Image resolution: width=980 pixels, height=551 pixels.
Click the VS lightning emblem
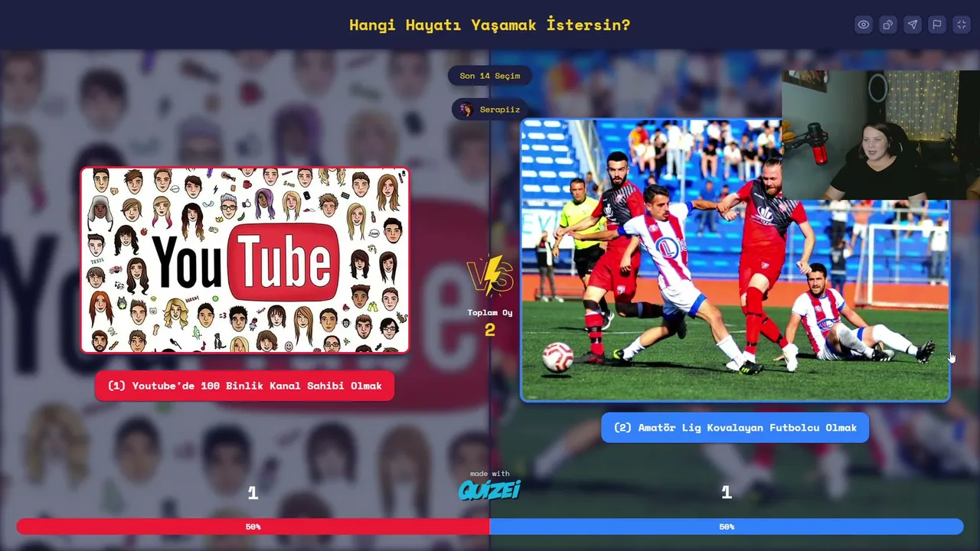[490, 275]
